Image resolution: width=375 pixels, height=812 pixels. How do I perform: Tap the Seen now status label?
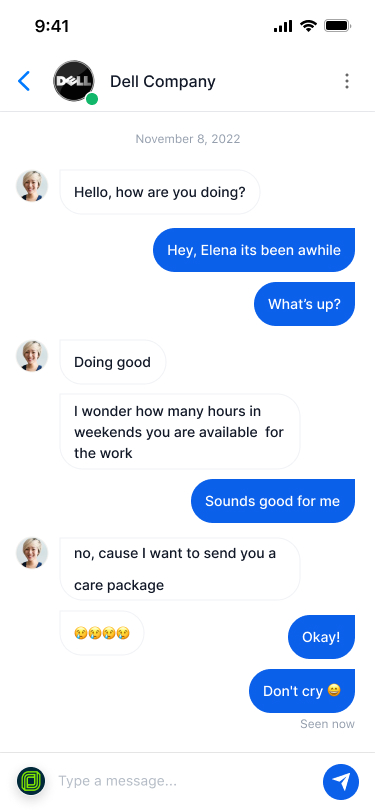point(327,724)
